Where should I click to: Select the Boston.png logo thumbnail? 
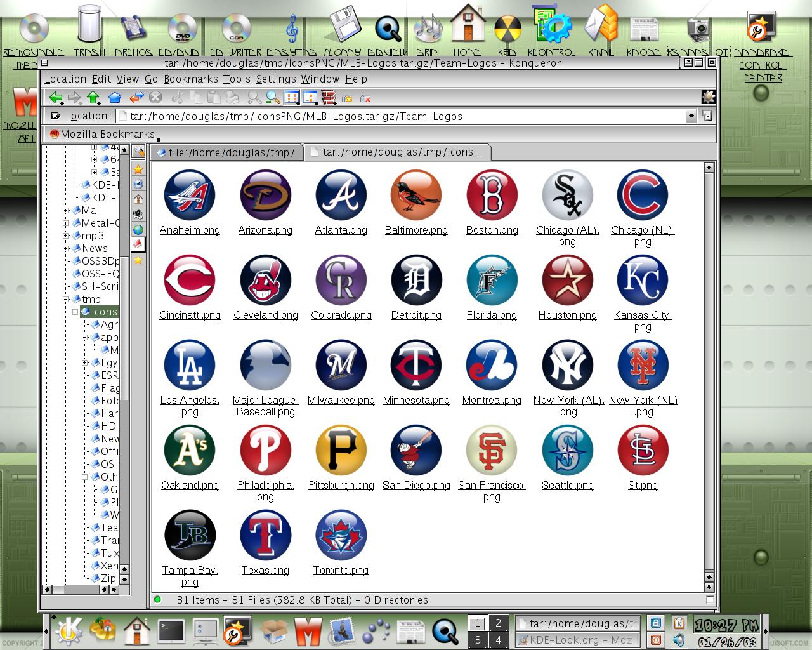point(492,195)
